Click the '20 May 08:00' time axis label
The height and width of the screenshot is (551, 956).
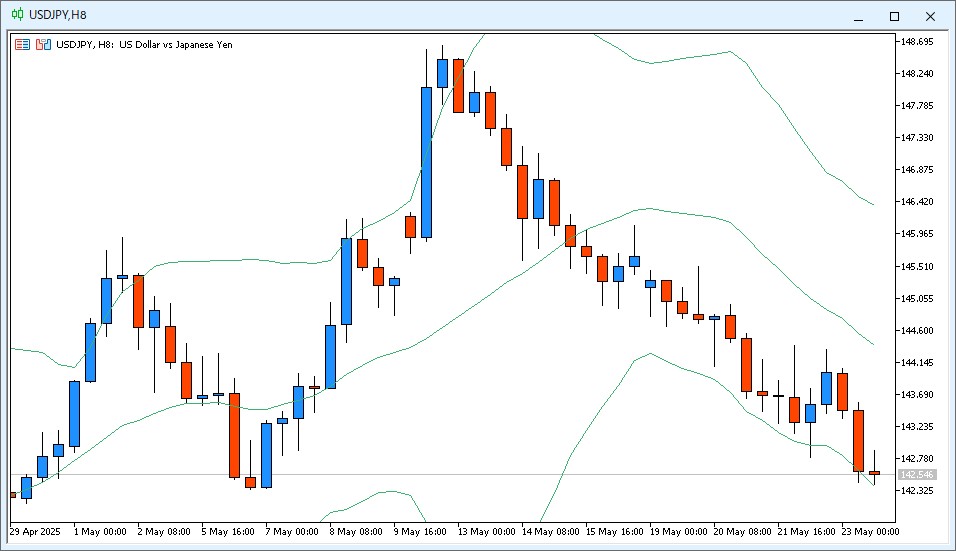743,531
